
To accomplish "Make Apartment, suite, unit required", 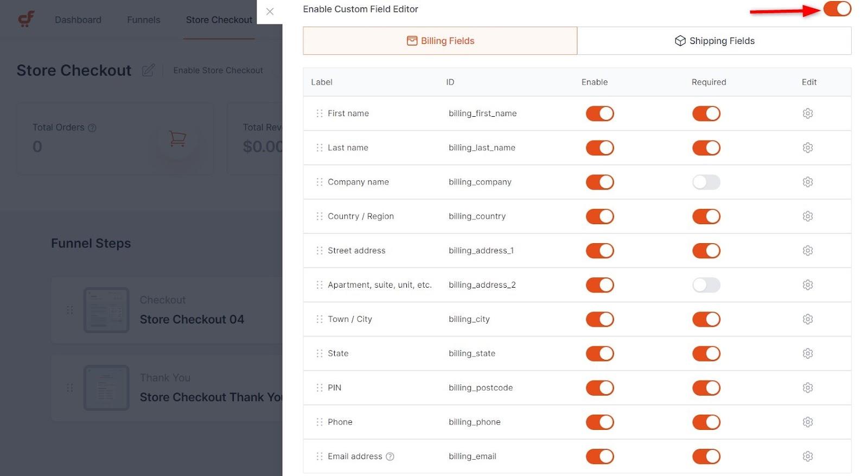I will tap(706, 285).
